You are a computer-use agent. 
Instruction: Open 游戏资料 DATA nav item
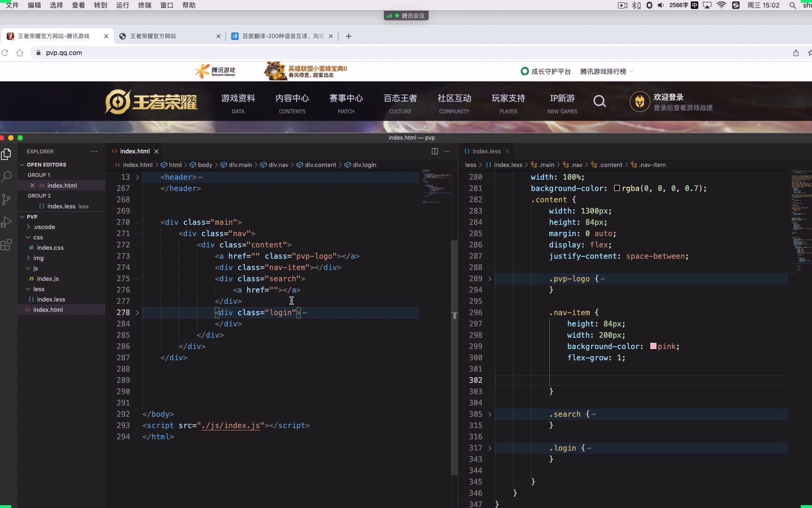tap(238, 103)
